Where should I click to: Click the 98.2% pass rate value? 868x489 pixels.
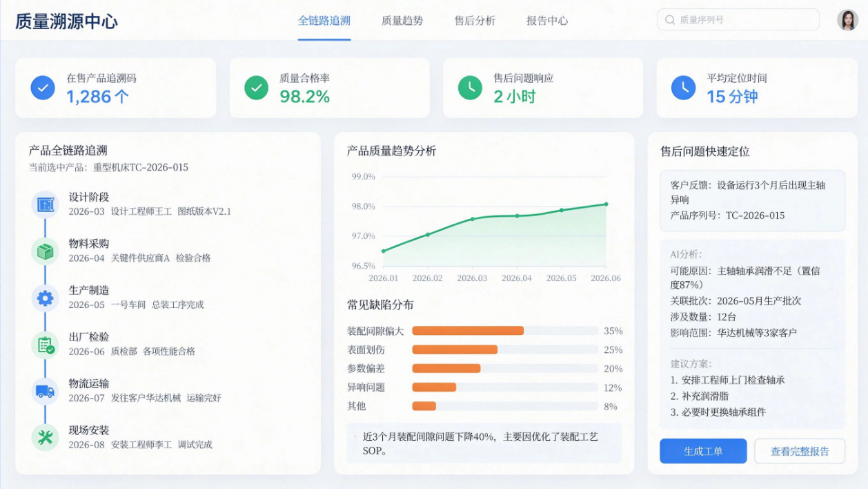pos(305,97)
